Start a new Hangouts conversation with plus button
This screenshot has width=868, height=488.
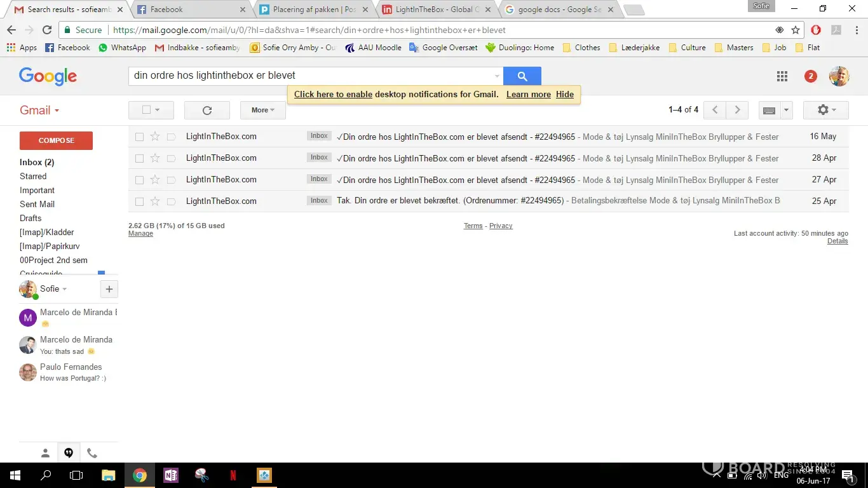109,289
